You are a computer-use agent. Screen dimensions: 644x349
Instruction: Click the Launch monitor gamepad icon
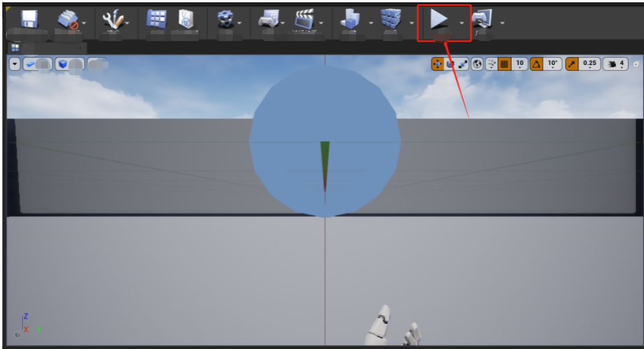click(482, 19)
